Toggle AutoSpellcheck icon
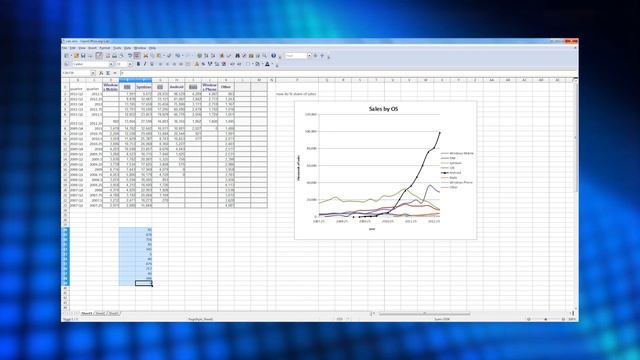Screen dimensions: 640x360 click(x=136, y=56)
